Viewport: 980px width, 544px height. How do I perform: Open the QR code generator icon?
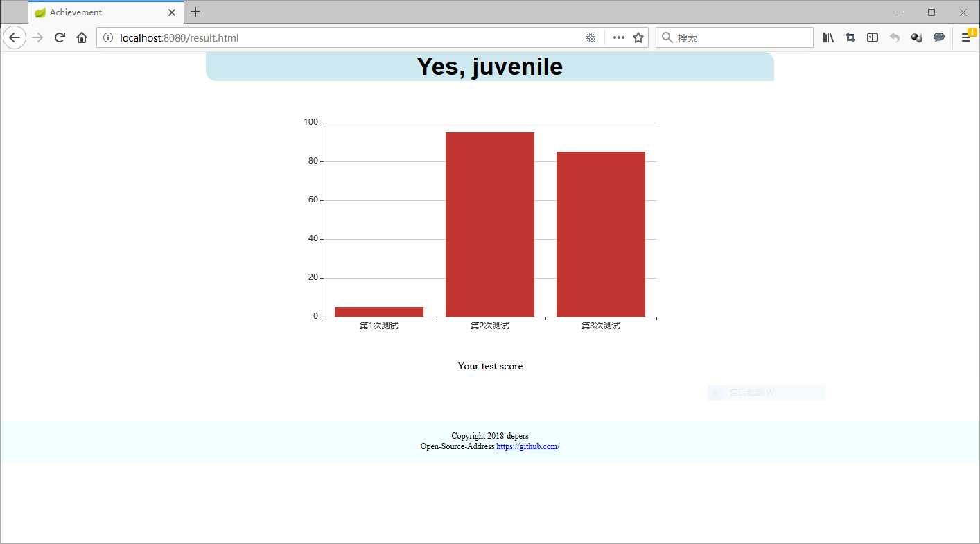pos(590,37)
